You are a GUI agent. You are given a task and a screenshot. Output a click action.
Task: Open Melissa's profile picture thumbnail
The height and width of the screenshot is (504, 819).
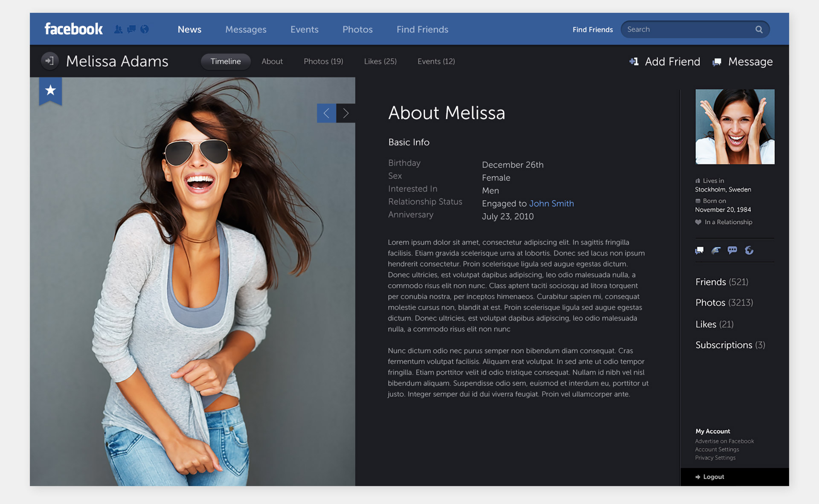point(735,127)
